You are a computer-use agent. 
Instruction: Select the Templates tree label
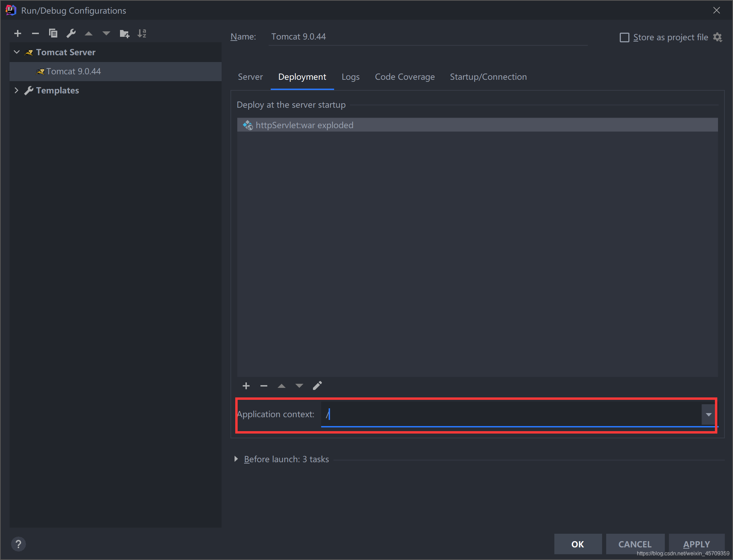pos(57,90)
